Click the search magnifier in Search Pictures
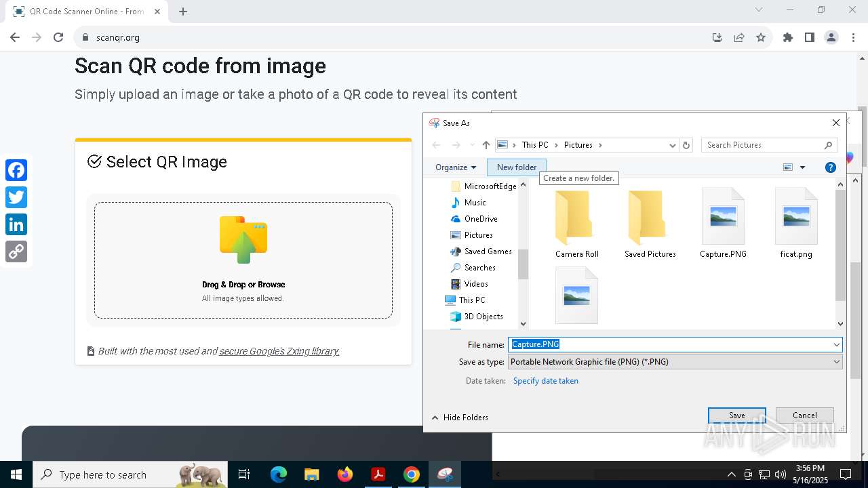Viewport: 868px width, 488px height. pos(828,145)
